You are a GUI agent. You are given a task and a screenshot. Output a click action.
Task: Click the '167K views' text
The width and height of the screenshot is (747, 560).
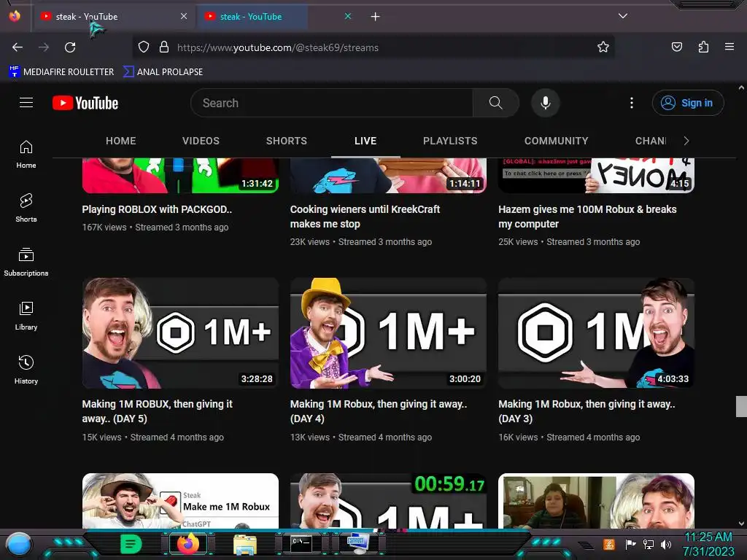104,227
